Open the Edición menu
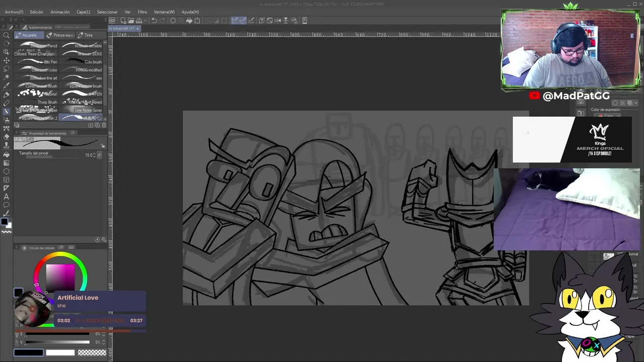644x362 pixels. [37, 12]
